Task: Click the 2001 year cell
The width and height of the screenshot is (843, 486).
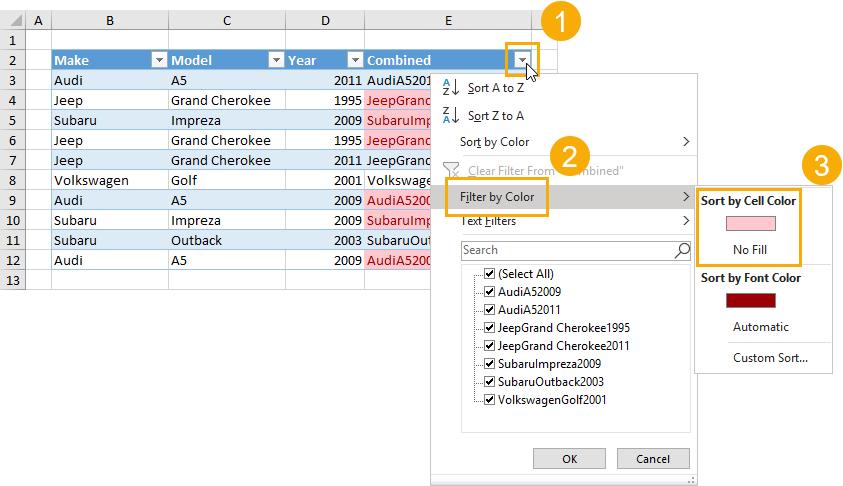Action: coord(325,180)
